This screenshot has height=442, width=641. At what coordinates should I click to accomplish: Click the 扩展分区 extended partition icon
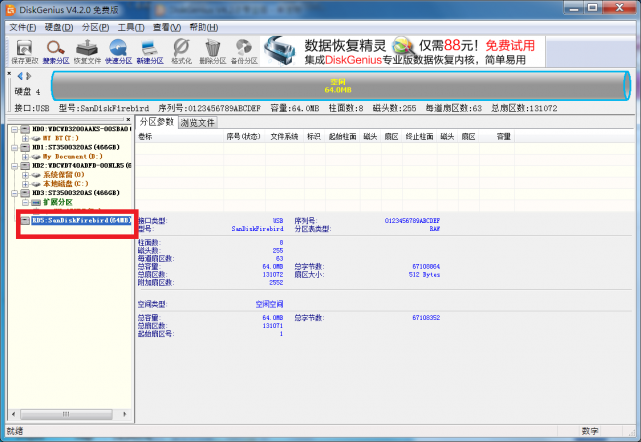36,202
